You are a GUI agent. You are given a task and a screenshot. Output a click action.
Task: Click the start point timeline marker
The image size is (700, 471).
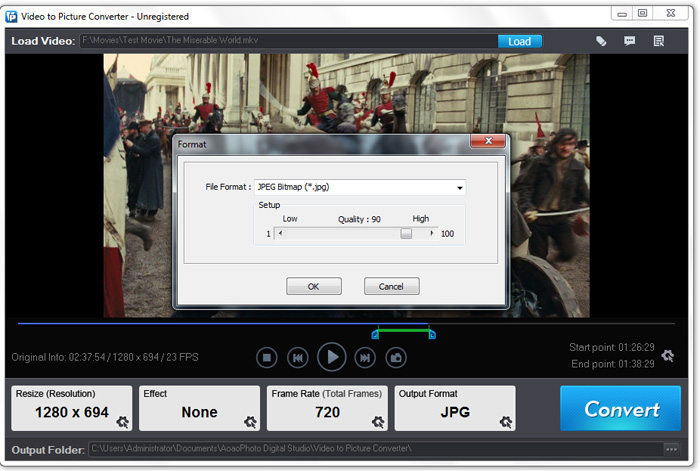point(375,335)
